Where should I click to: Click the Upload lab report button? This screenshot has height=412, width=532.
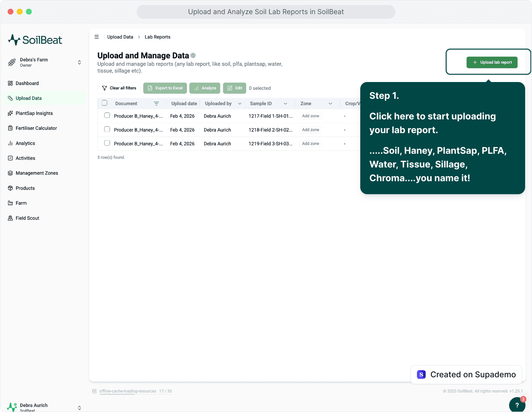click(492, 63)
